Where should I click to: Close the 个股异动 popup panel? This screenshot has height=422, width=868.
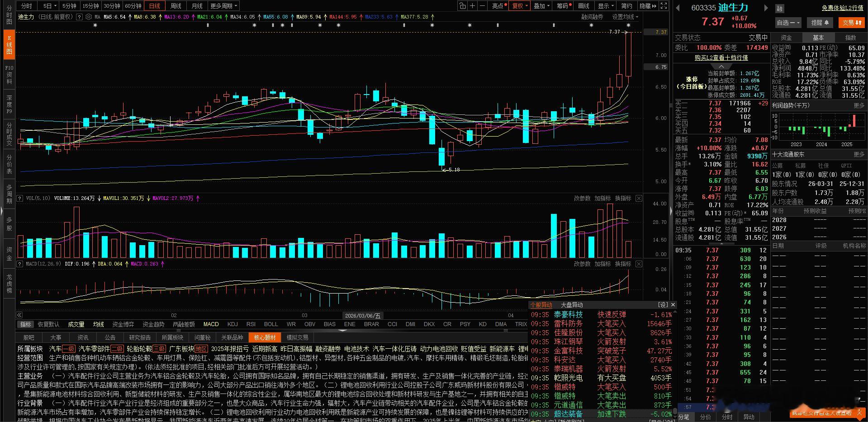click(673, 305)
